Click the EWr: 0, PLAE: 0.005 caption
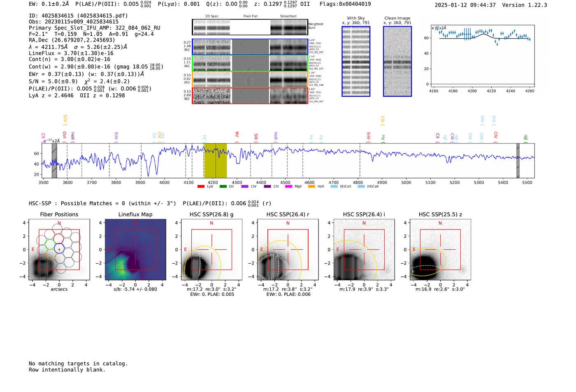576x392 pixels. click(x=212, y=295)
